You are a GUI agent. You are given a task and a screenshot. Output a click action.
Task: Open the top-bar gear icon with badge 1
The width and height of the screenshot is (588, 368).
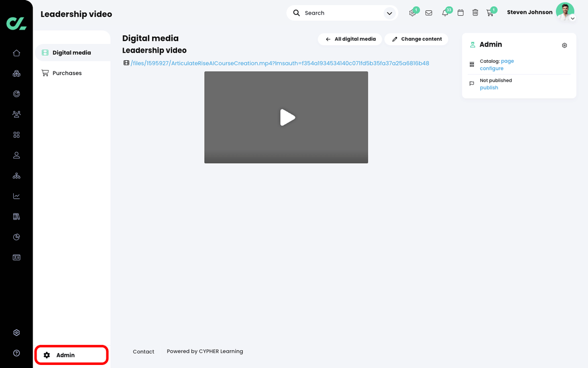[x=412, y=13]
